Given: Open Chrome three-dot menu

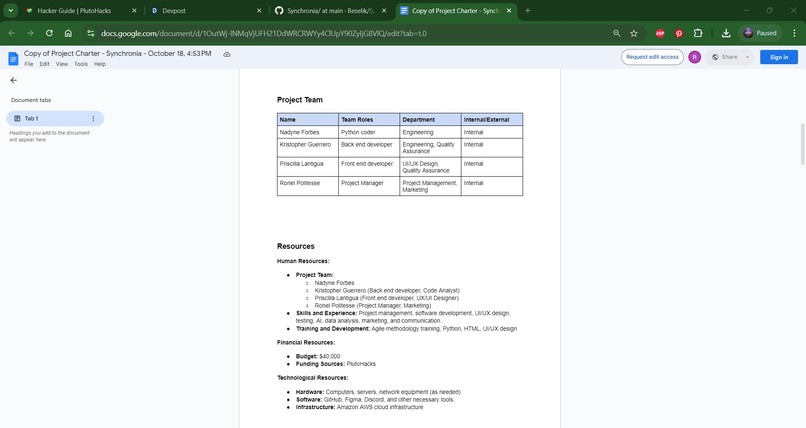Looking at the screenshot, I should pyautogui.click(x=794, y=33).
